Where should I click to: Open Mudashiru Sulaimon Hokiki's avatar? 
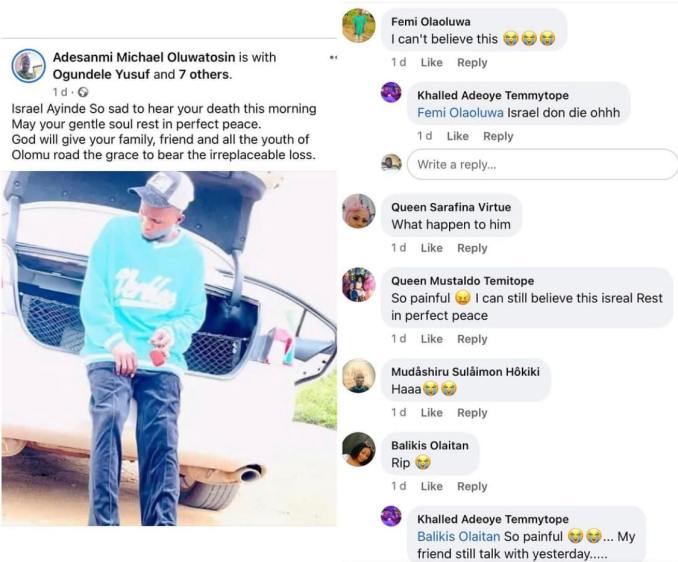pyautogui.click(x=359, y=376)
